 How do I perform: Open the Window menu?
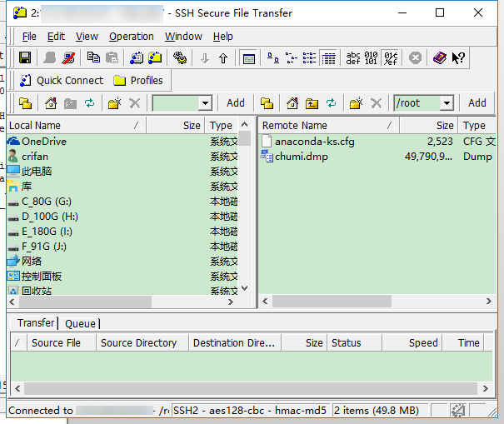[183, 37]
